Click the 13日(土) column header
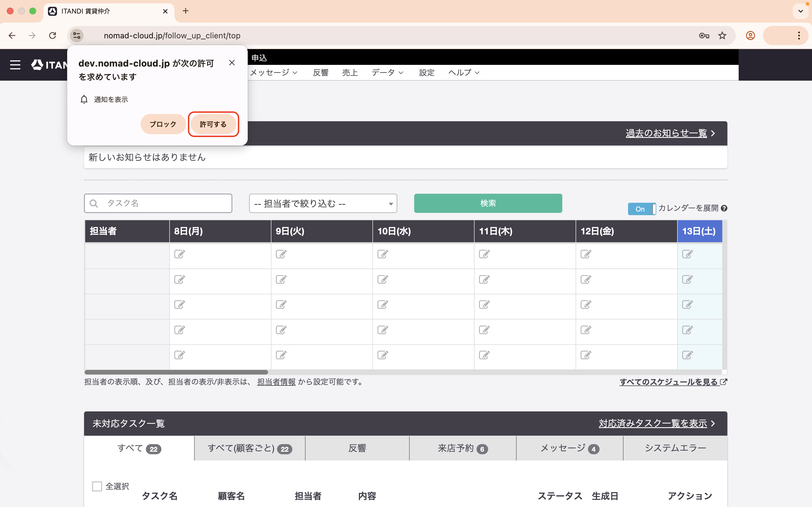 click(x=700, y=231)
